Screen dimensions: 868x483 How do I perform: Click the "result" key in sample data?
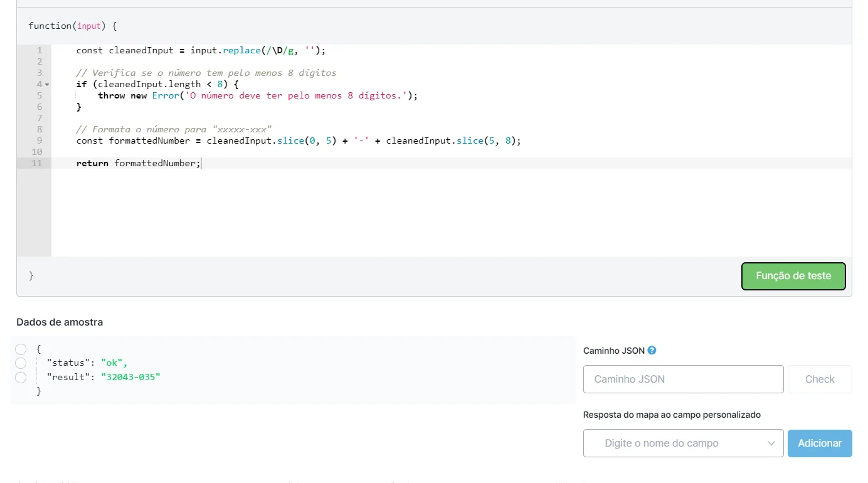point(70,377)
